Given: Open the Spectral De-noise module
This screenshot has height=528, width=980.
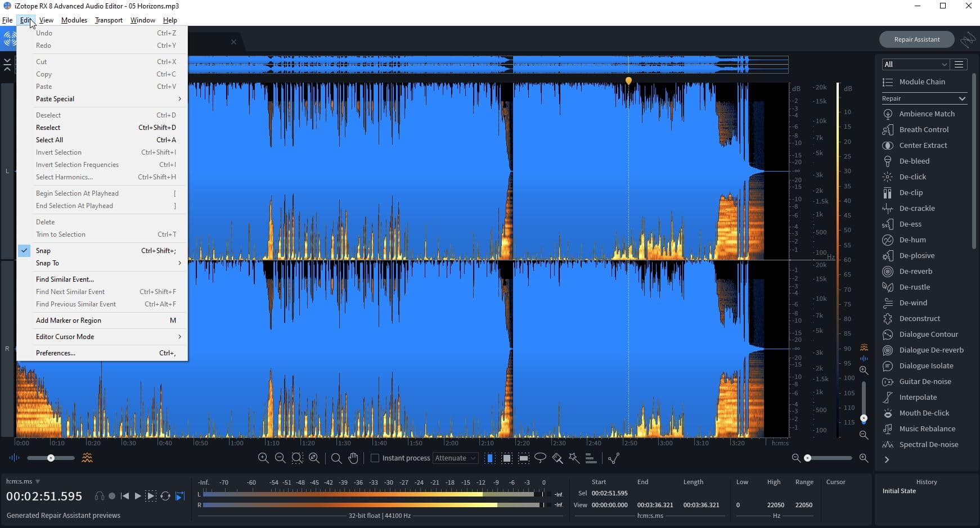Looking at the screenshot, I should [x=928, y=444].
